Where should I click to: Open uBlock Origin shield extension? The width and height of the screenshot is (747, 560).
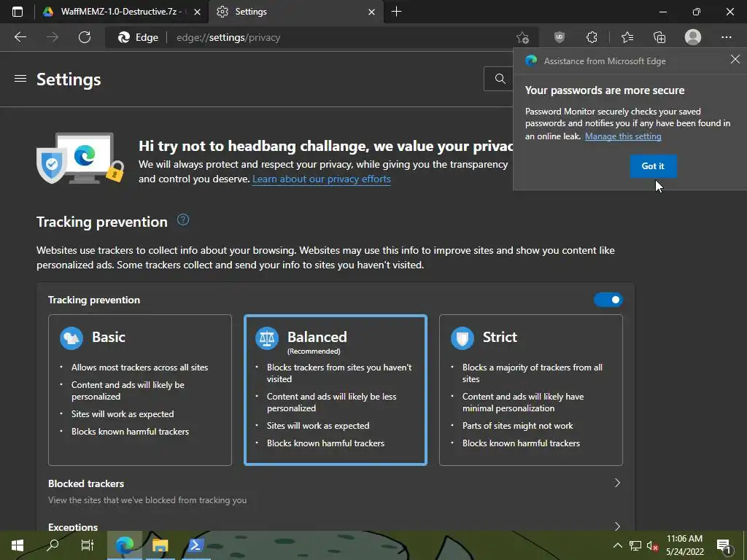click(x=560, y=37)
